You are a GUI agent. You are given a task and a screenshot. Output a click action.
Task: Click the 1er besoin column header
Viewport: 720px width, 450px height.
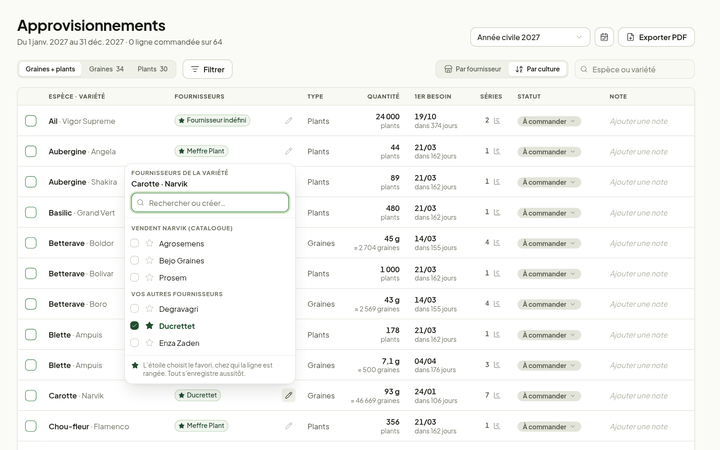coord(433,96)
